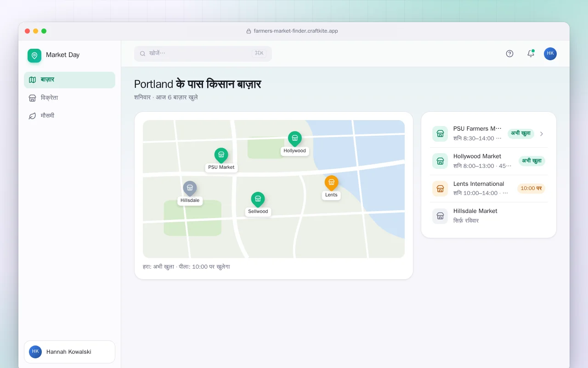588x368 pixels.
Task: Open Hannah Kowalski account card
Action: point(69,352)
